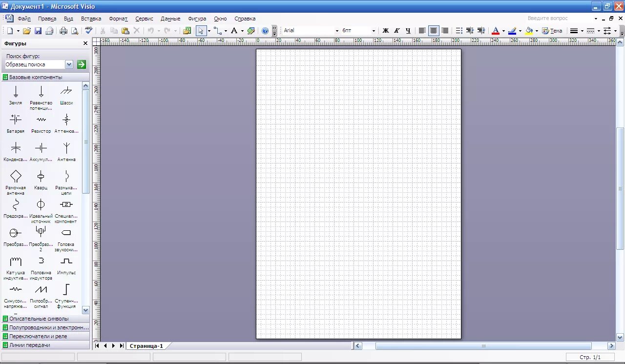Open the line pattern dropdown arrow
625x364 pixels.
599,31
